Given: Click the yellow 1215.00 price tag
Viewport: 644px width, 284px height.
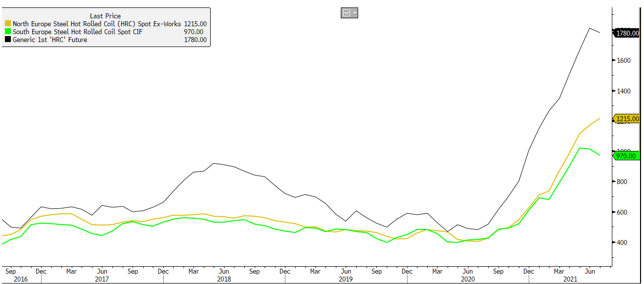Looking at the screenshot, I should pos(628,119).
